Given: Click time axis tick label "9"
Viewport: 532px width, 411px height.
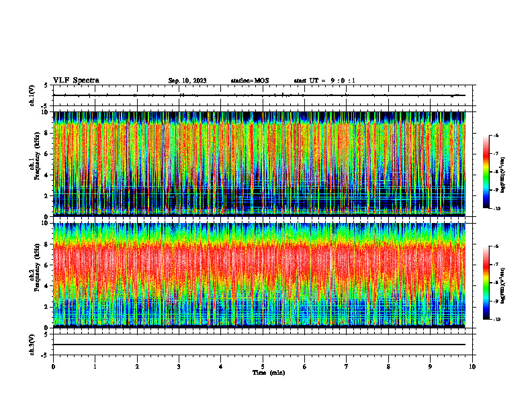Looking at the screenshot, I should (430, 367).
